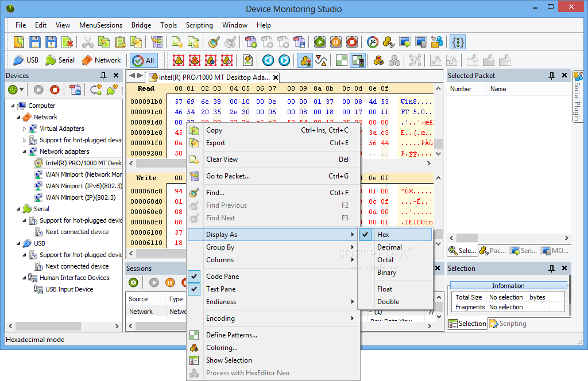Click the Information header in Selection panel
The height and width of the screenshot is (381, 588).
(509, 286)
